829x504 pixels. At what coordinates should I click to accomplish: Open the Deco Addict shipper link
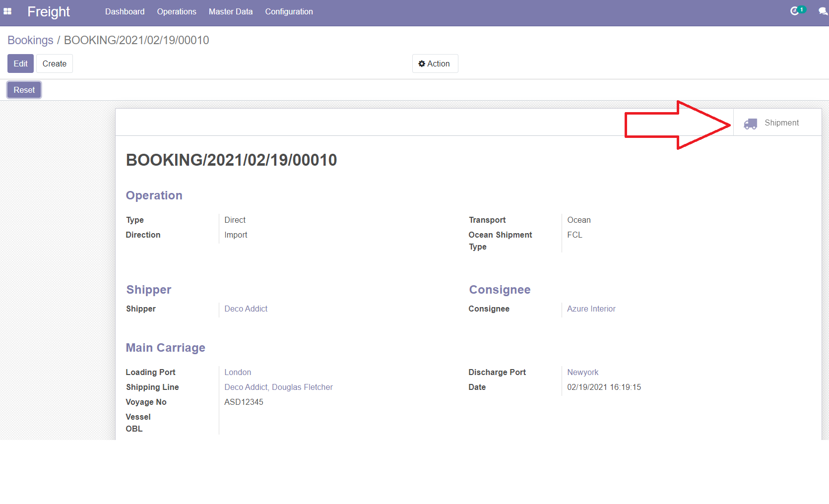(246, 309)
